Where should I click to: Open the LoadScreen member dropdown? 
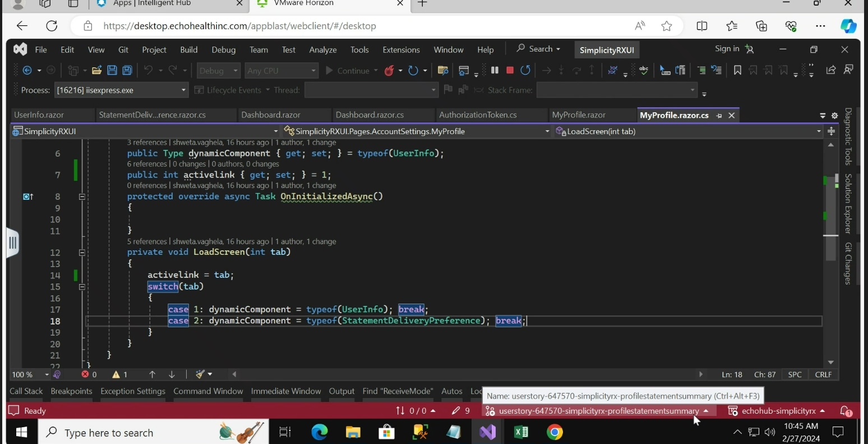pyautogui.click(x=689, y=131)
